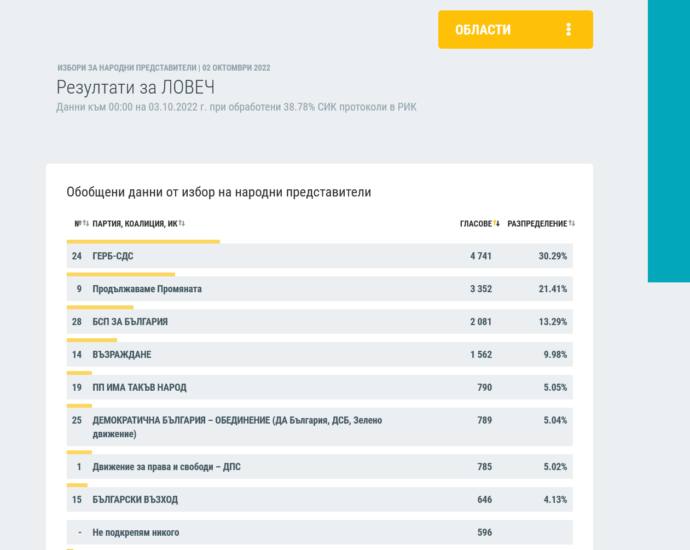Viewport: 690px width, 550px height.
Task: Open the ОБЛАСТИ dropdown button
Action: click(x=515, y=29)
